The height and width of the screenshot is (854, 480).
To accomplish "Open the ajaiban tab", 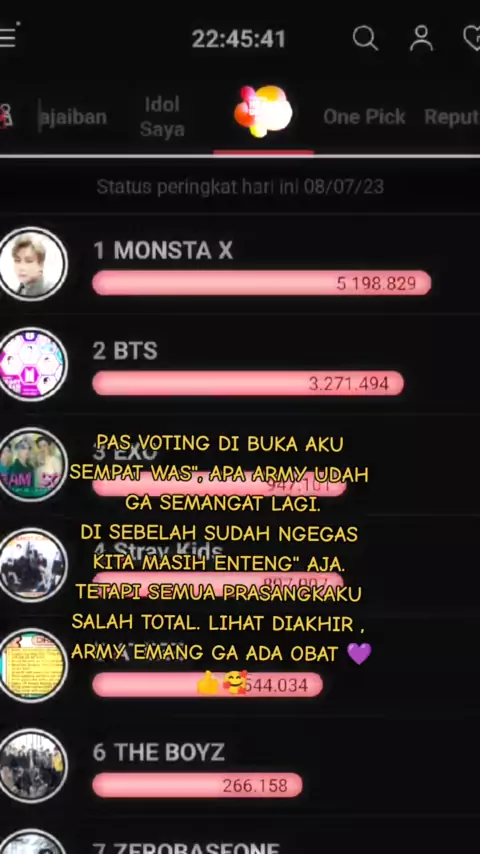I will click(x=73, y=117).
